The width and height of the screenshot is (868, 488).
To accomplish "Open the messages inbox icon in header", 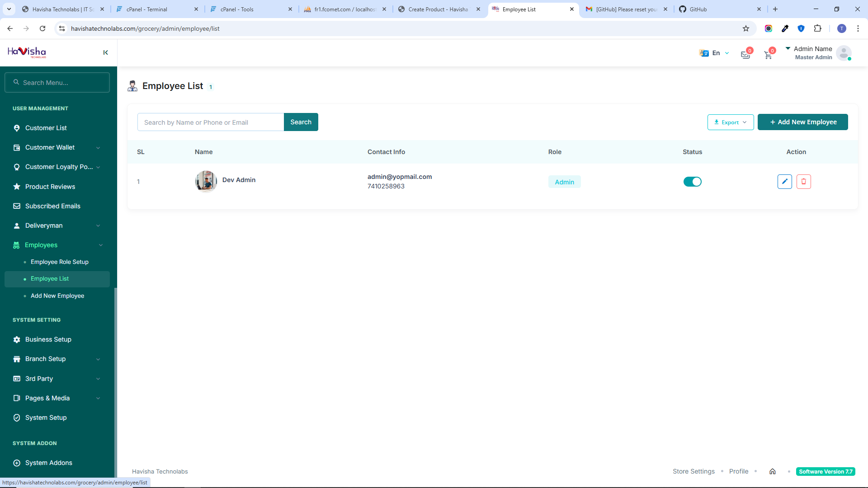I will tap(745, 55).
